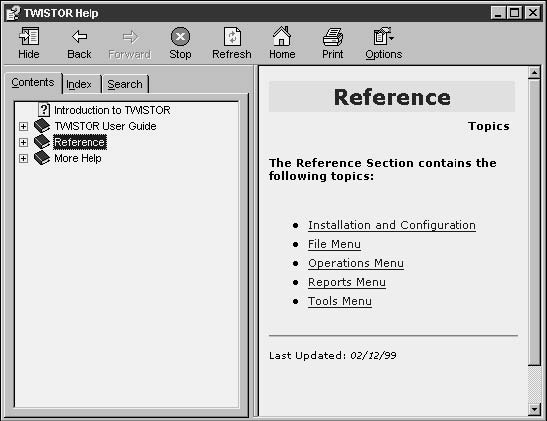Switch to the Search tab
The image size is (547, 421).
125,84
